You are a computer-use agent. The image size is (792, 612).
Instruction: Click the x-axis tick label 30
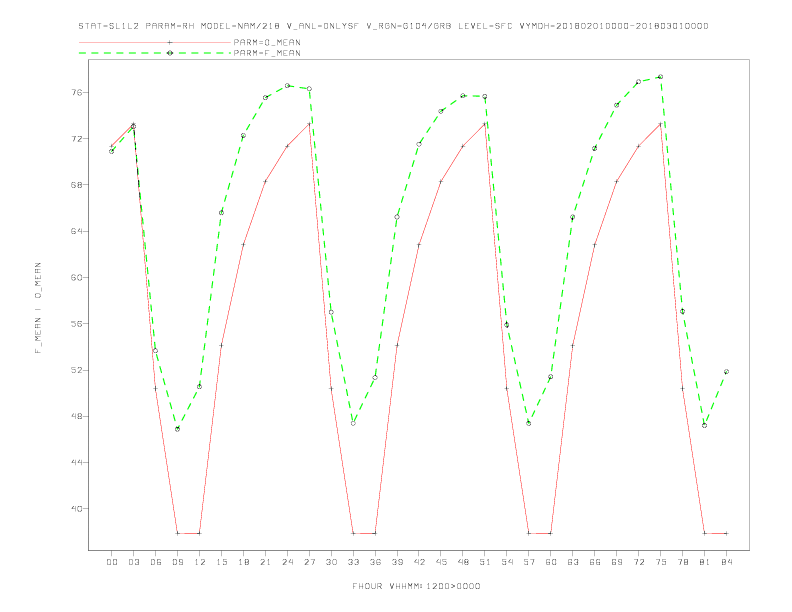[x=331, y=562]
